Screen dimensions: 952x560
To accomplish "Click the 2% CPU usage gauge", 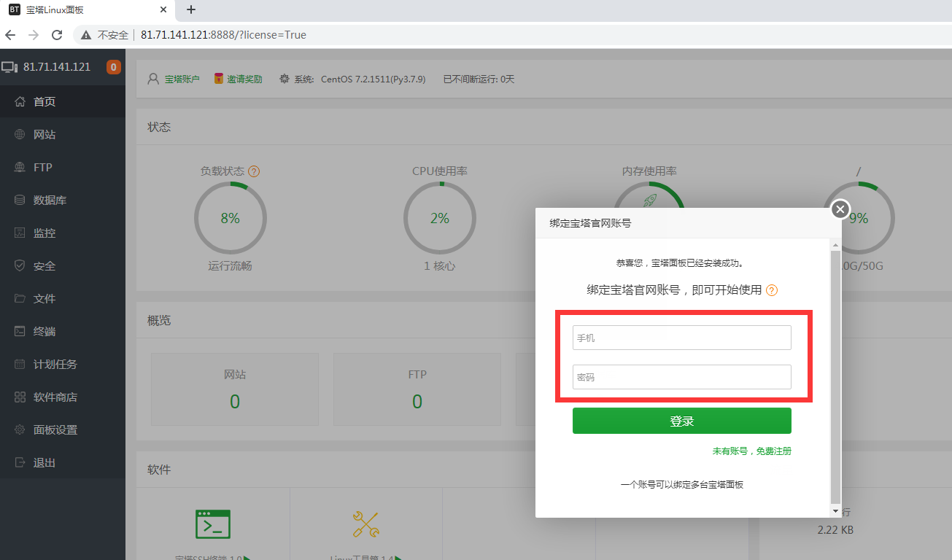I will pyautogui.click(x=440, y=218).
